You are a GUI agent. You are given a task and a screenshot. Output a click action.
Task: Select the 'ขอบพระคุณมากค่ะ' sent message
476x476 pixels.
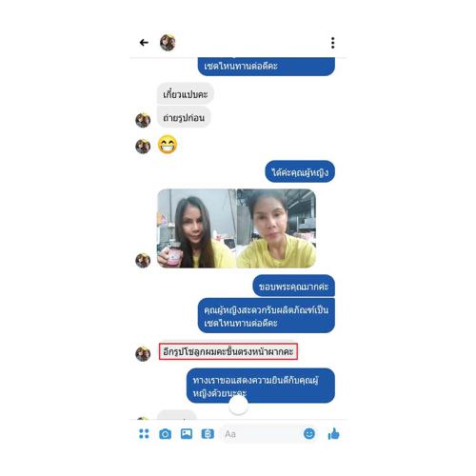[293, 286]
